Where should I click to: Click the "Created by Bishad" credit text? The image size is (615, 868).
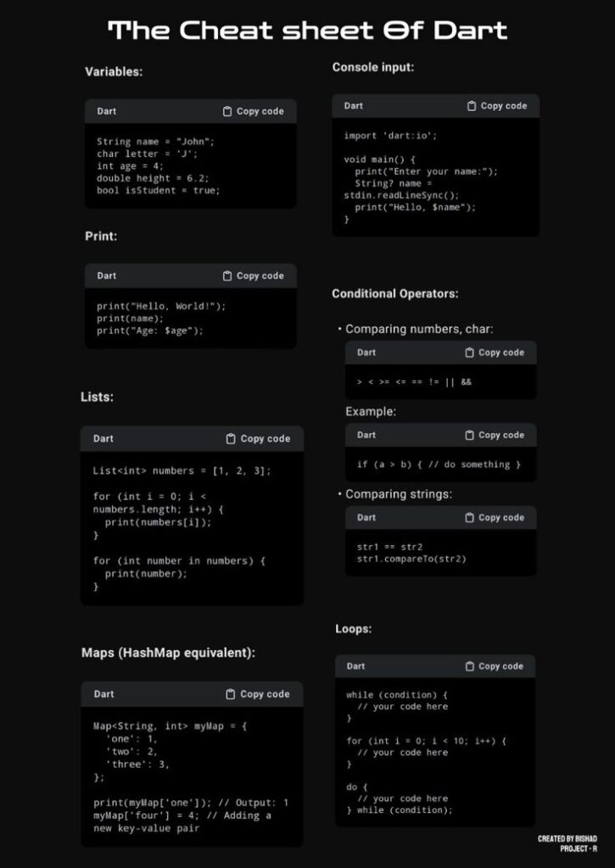click(x=567, y=838)
